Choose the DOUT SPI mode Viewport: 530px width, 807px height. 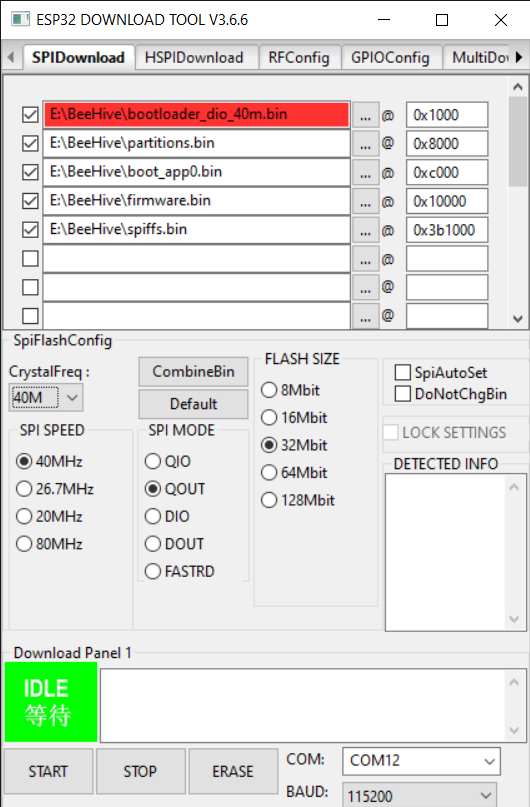pos(153,543)
